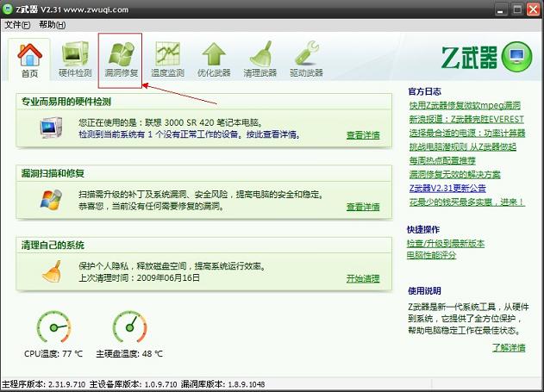544x392 pixels.
Task: Click the 使用说明 section heading
Action: point(425,291)
